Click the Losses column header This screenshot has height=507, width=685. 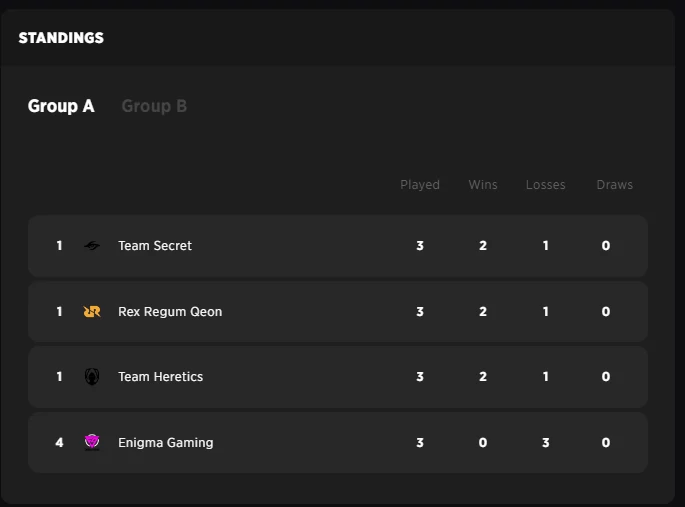point(546,185)
